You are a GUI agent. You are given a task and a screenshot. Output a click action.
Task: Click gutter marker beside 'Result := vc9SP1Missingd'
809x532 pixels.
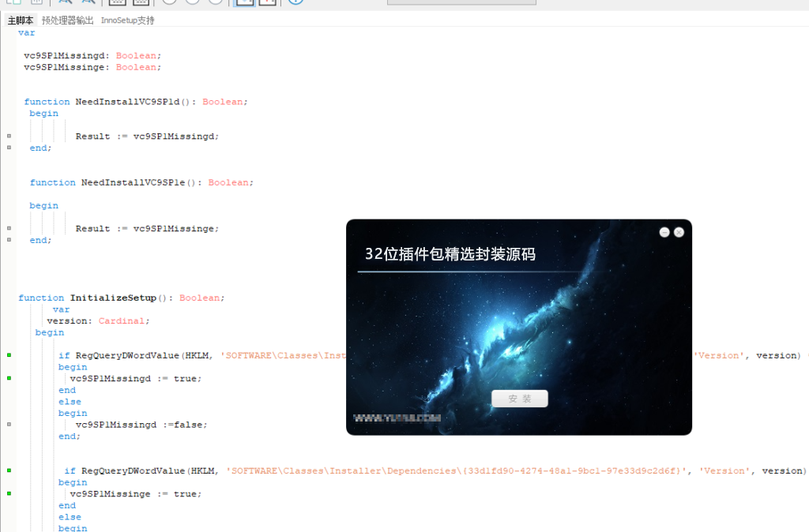click(9, 137)
